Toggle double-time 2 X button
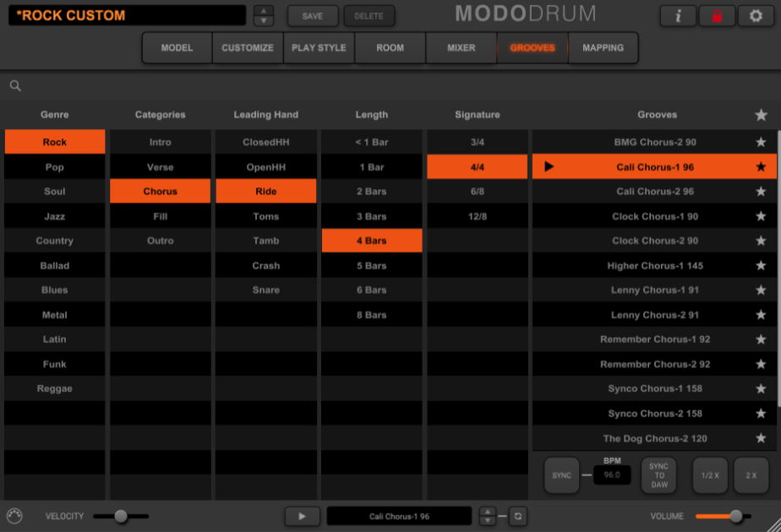 click(751, 475)
